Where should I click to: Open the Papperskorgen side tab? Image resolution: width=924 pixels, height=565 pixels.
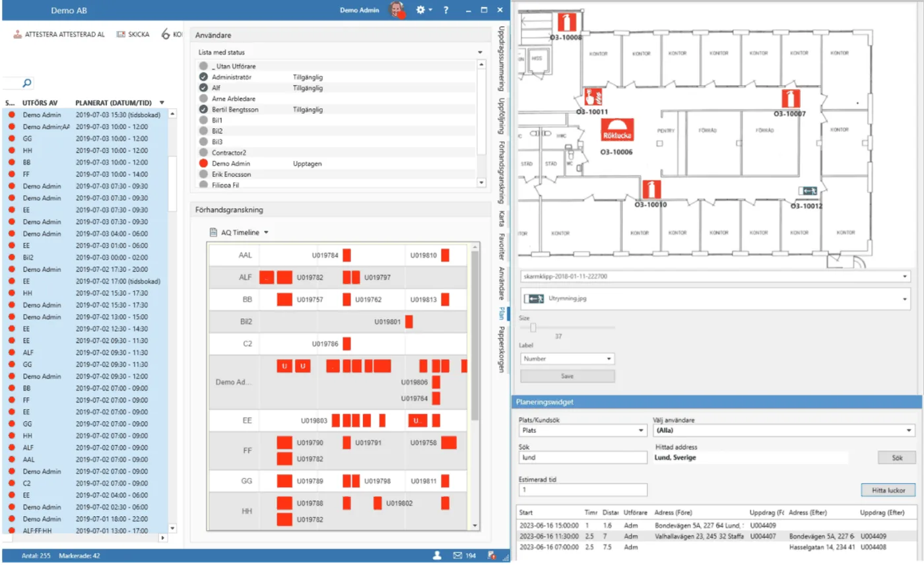point(502,350)
